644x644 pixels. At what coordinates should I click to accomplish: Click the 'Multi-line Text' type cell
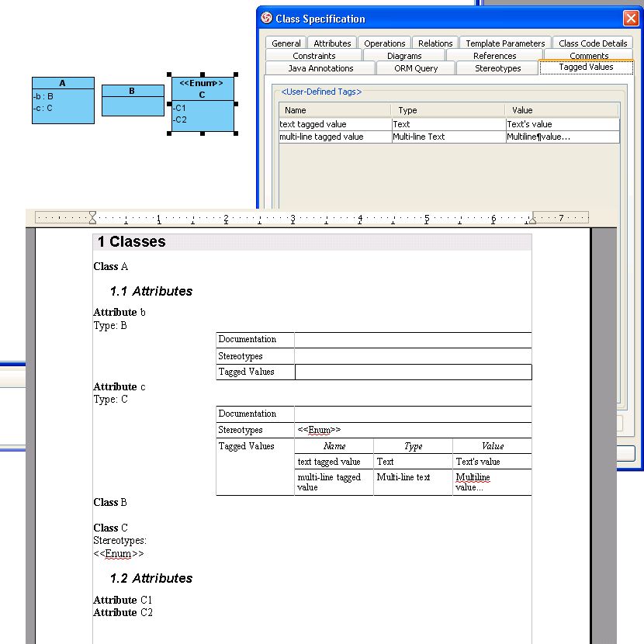point(448,137)
